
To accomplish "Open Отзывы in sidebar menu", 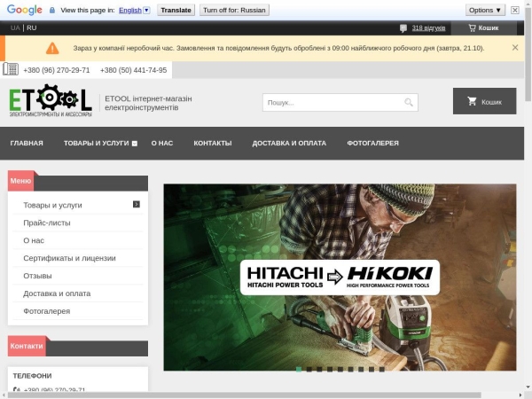I will tap(37, 276).
